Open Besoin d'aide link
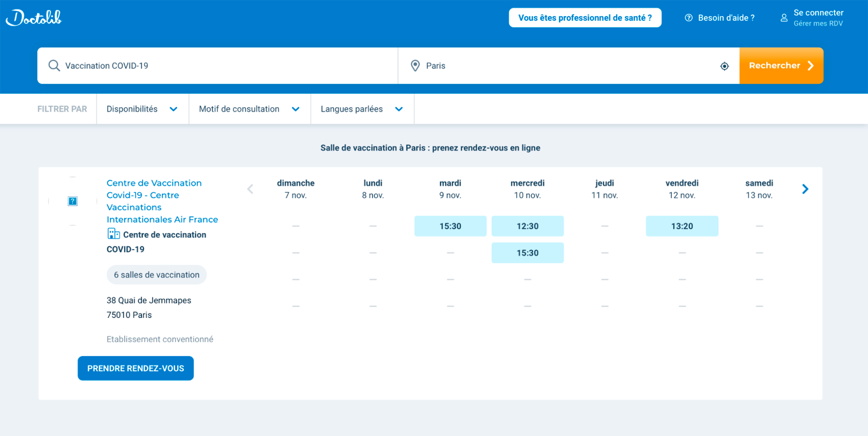 tap(720, 18)
